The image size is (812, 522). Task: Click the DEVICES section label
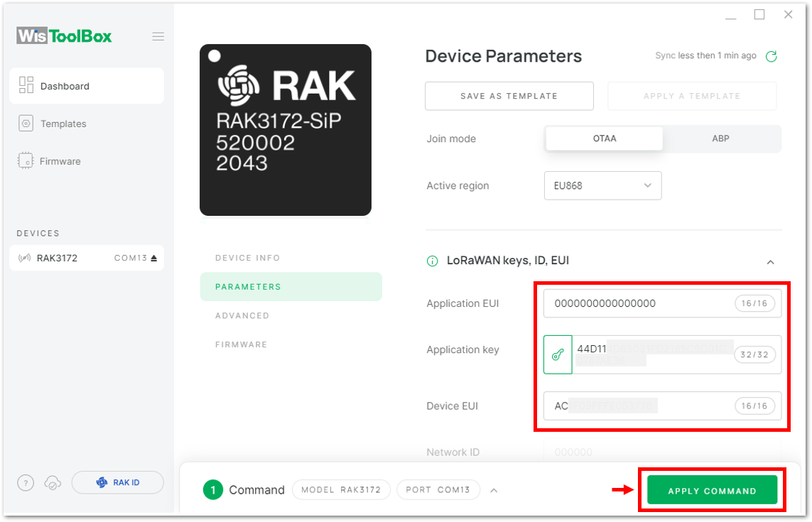click(x=38, y=233)
